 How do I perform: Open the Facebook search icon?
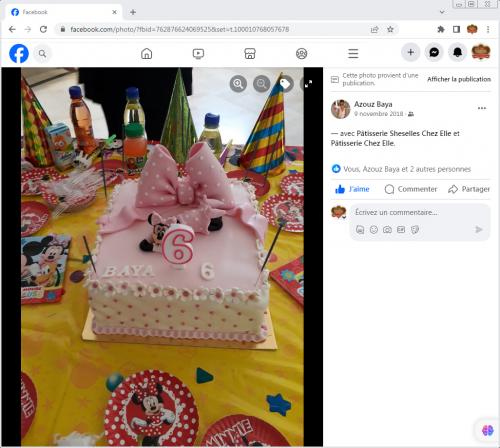click(42, 53)
